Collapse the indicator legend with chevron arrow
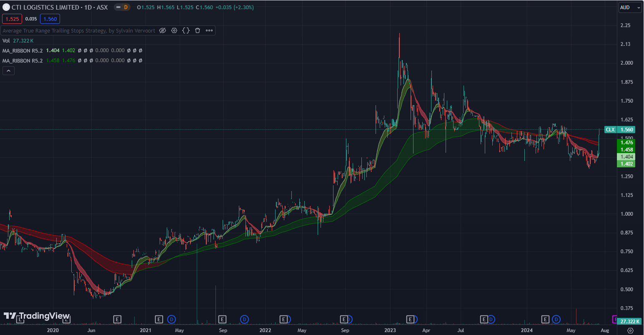The image size is (644, 335). (x=8, y=71)
